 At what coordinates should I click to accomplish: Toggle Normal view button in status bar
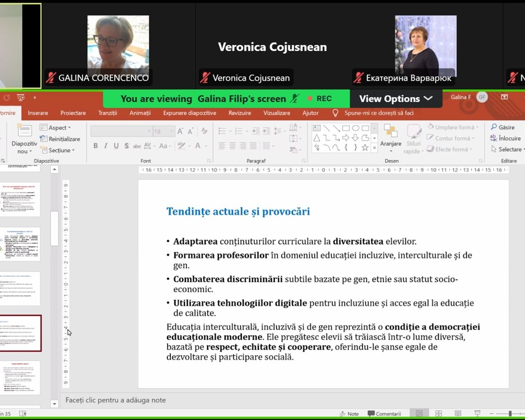pos(419,413)
